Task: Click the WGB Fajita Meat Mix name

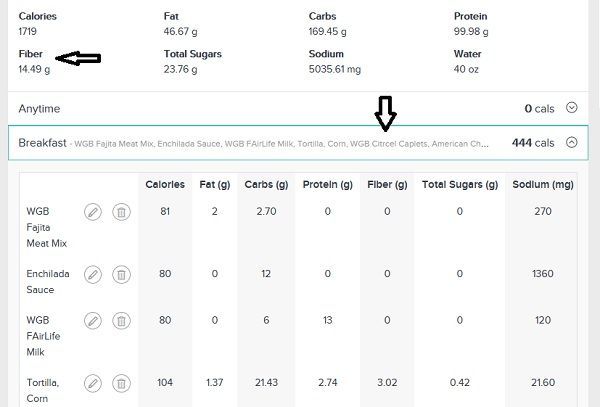Action: [x=47, y=227]
